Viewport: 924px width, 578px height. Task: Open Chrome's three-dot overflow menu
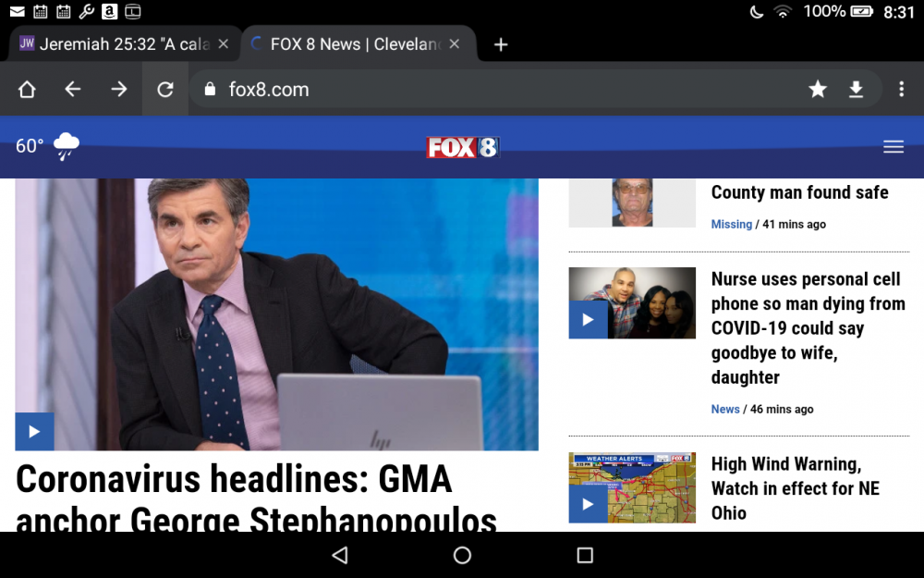[x=901, y=89]
